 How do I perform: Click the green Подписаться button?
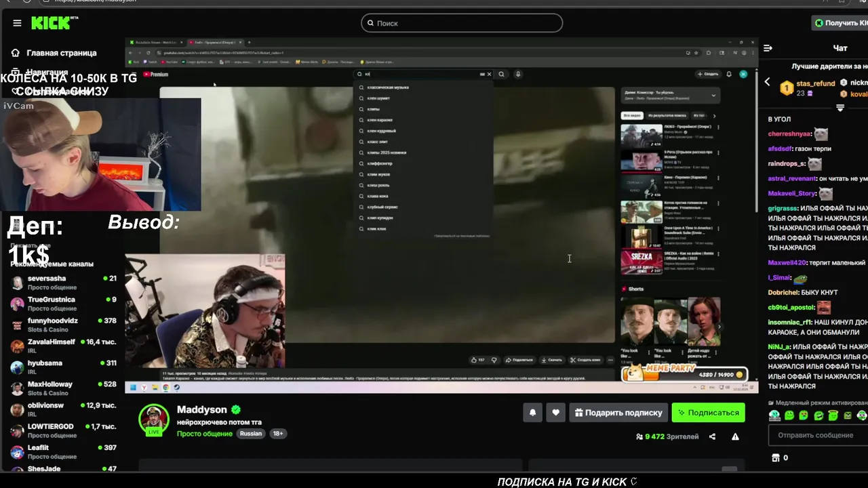(x=709, y=412)
